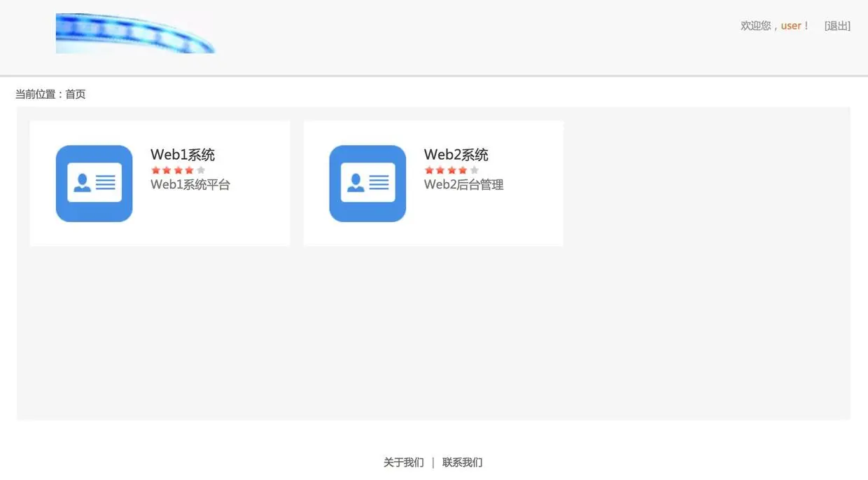The height and width of the screenshot is (480, 868).
Task: Click the Web2后台管理 description text
Action: (x=463, y=184)
